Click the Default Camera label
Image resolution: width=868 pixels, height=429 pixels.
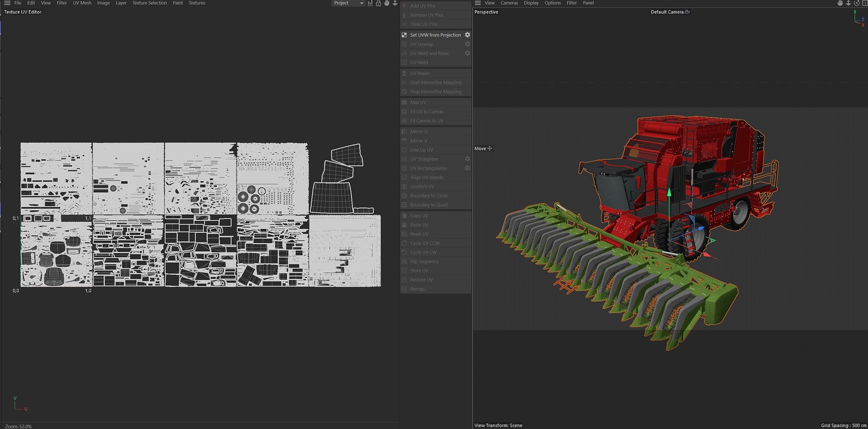tap(667, 12)
